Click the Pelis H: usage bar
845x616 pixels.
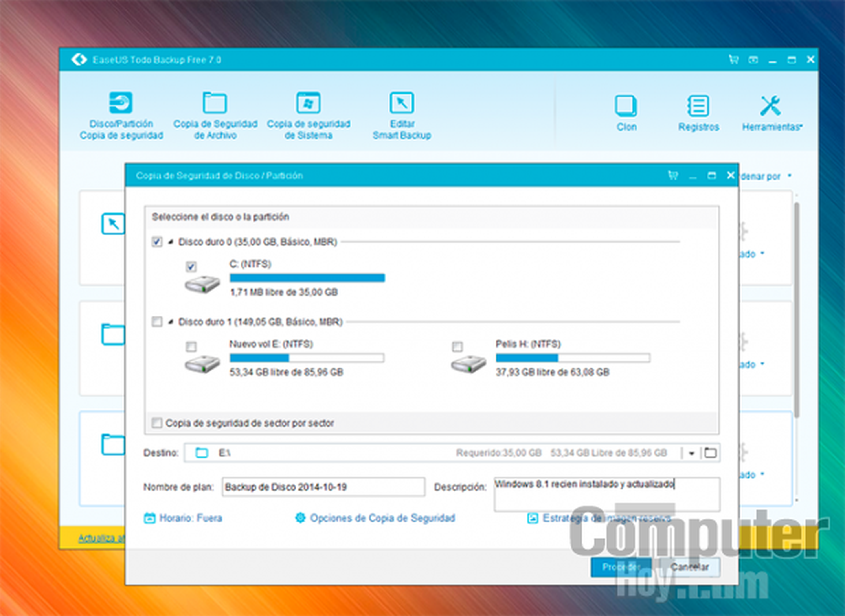click(x=573, y=358)
